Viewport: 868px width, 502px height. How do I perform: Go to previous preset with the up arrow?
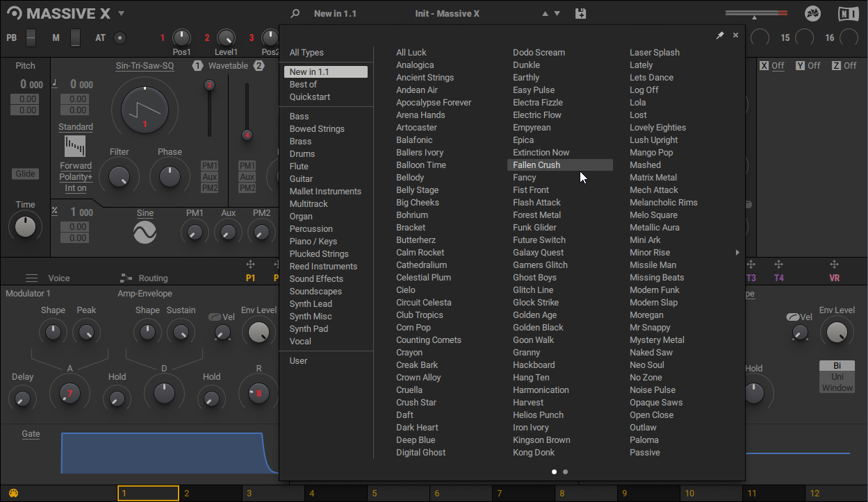545,13
